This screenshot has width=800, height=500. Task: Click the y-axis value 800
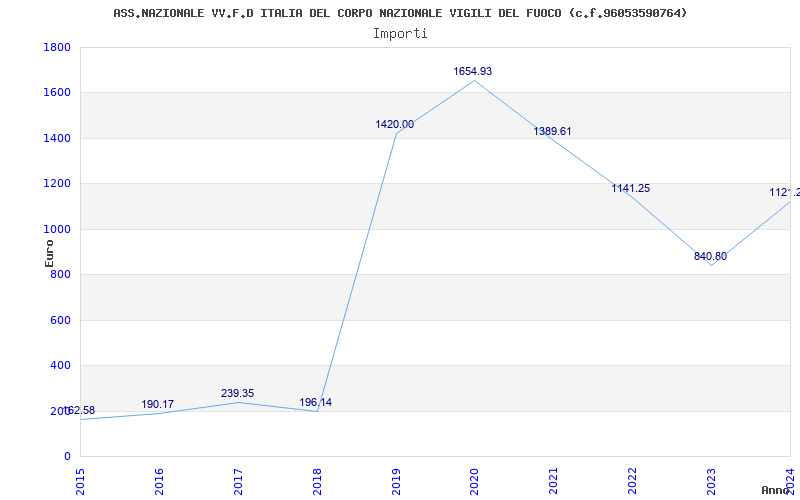click(61, 274)
